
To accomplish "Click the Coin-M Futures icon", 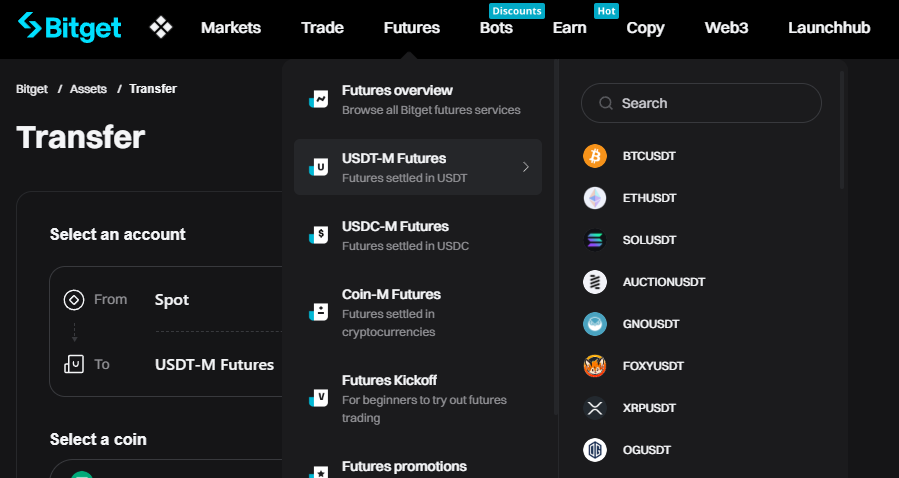I will pyautogui.click(x=318, y=312).
